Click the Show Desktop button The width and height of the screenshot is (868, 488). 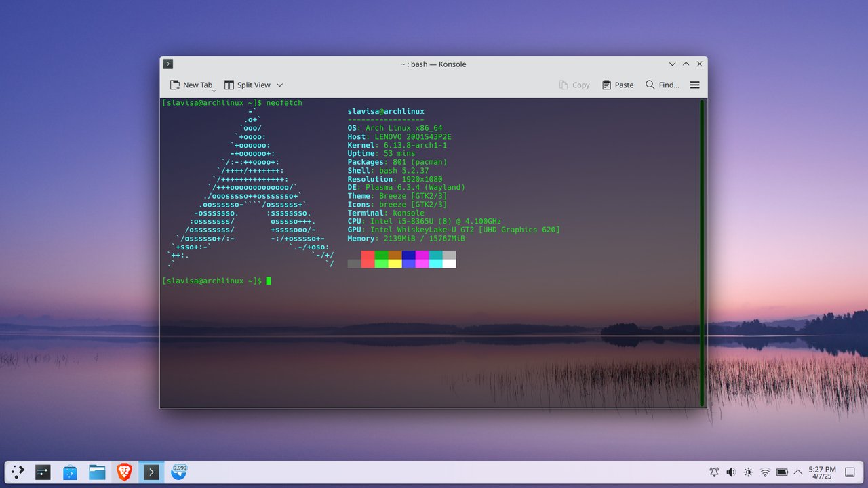tap(850, 472)
